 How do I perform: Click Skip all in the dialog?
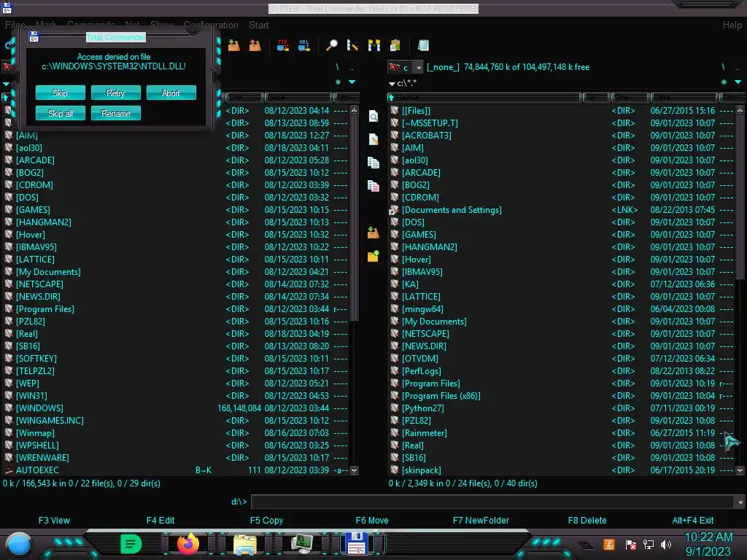(x=60, y=113)
